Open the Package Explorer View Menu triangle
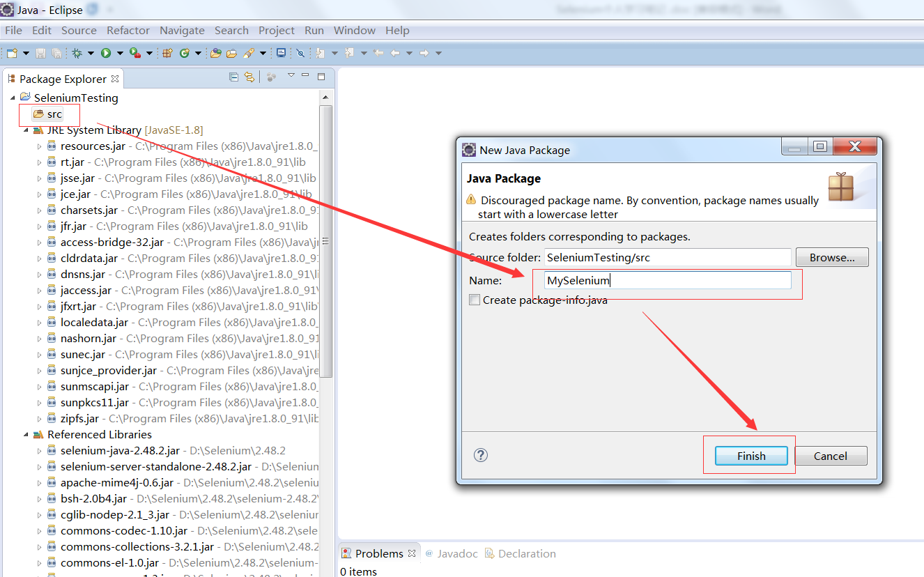 (291, 75)
